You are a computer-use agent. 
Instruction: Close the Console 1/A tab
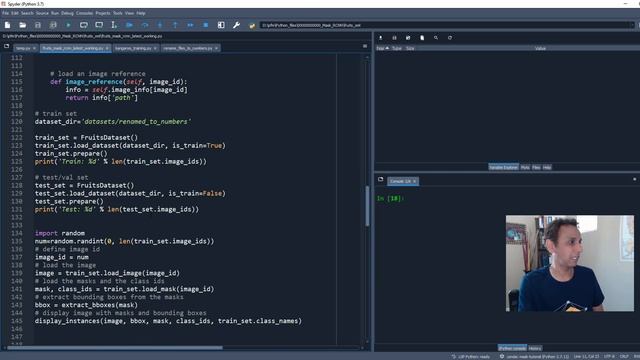point(414,181)
